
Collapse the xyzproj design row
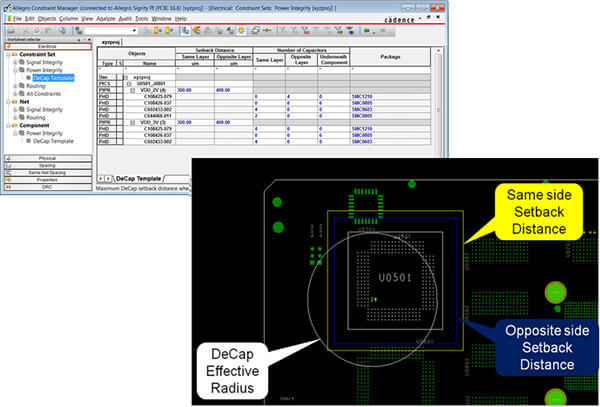coord(125,77)
